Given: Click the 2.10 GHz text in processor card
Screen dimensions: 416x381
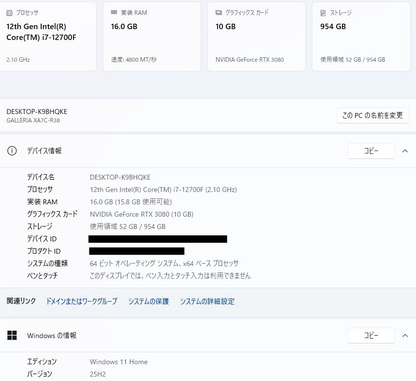Looking at the screenshot, I should tap(18, 60).
